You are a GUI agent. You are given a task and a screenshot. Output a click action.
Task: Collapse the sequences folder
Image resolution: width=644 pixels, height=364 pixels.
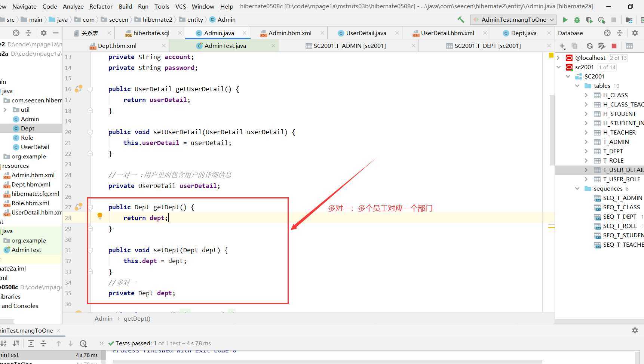point(577,188)
